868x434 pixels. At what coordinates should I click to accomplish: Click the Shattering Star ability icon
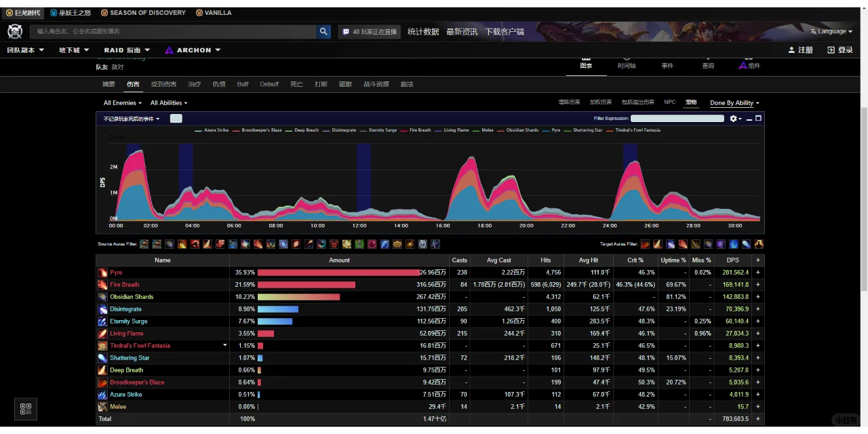coord(102,358)
